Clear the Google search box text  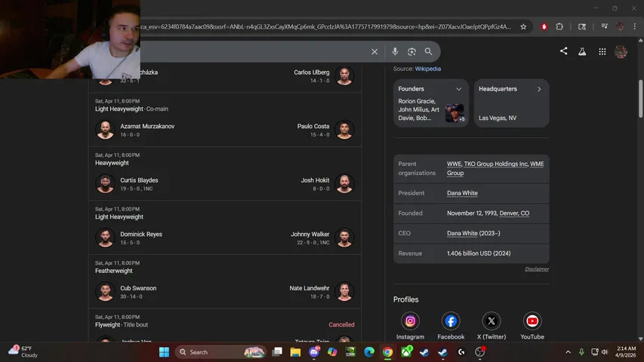tap(374, 52)
